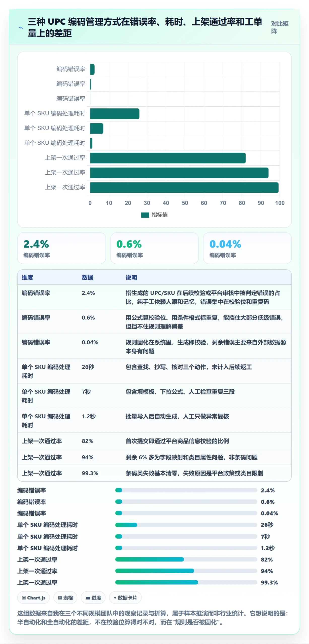Click description 条码类失败基本清零

(x=194, y=473)
